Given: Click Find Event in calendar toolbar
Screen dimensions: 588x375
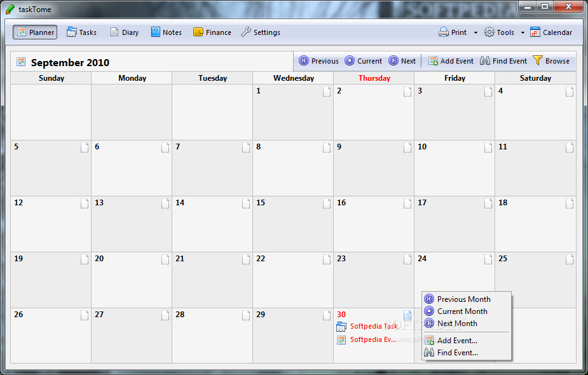Looking at the screenshot, I should (503, 61).
